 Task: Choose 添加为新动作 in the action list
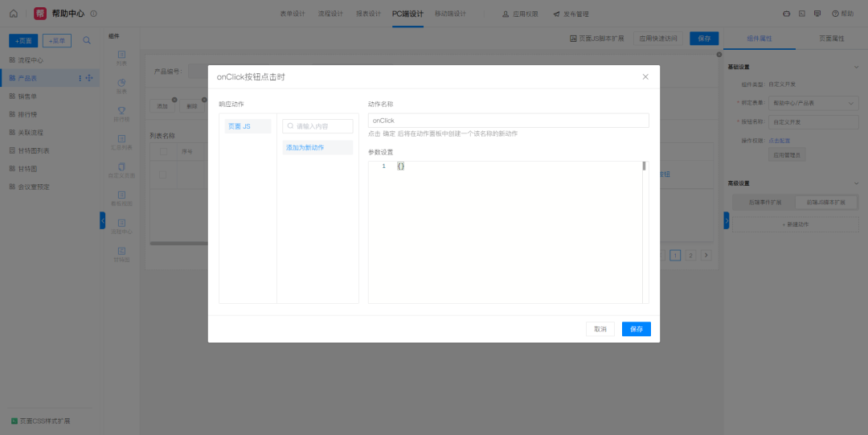tap(317, 147)
